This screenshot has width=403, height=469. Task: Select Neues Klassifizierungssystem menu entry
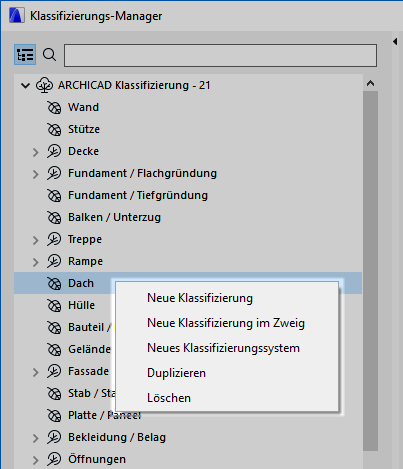[x=223, y=348]
